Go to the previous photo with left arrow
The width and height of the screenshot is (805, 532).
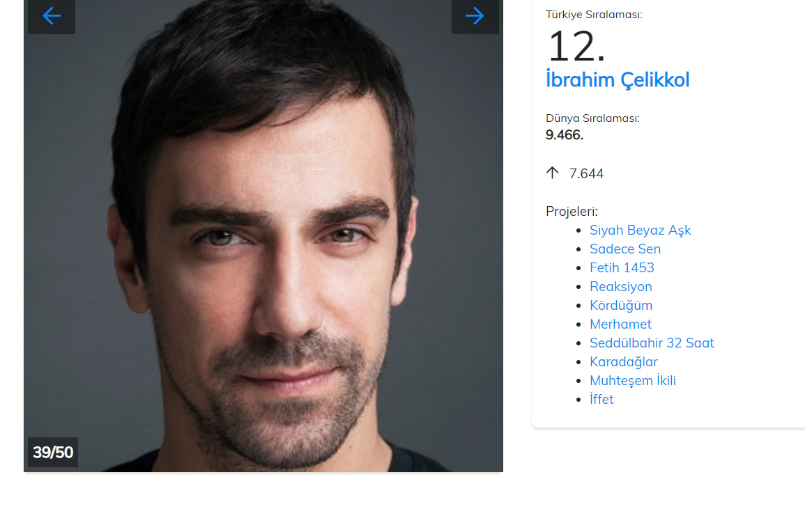coord(52,16)
